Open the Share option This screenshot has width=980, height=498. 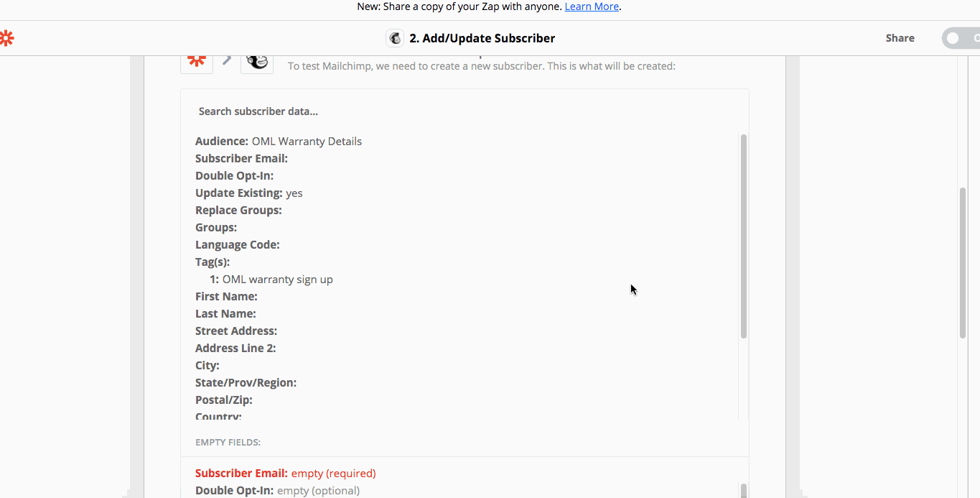coord(900,38)
